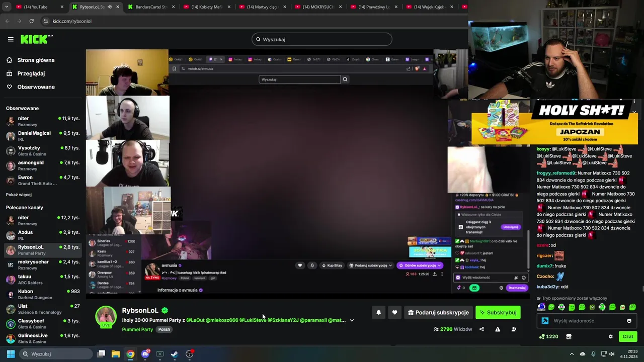Report stream with the warning triangle icon
This screenshot has width=644, height=362.
[498, 329]
